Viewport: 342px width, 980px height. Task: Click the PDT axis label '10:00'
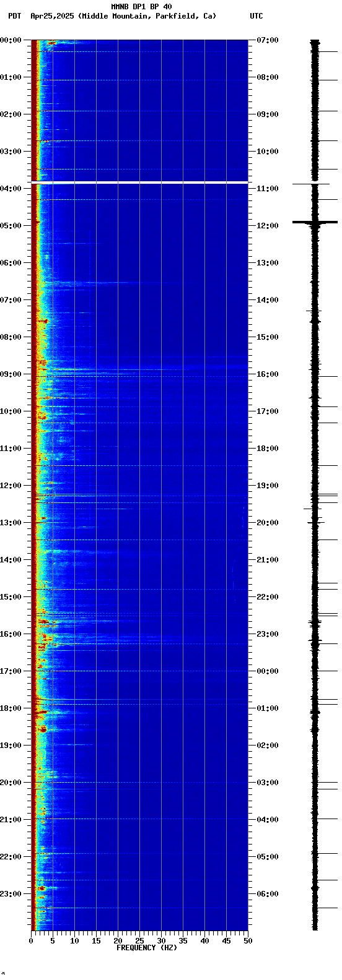11,411
